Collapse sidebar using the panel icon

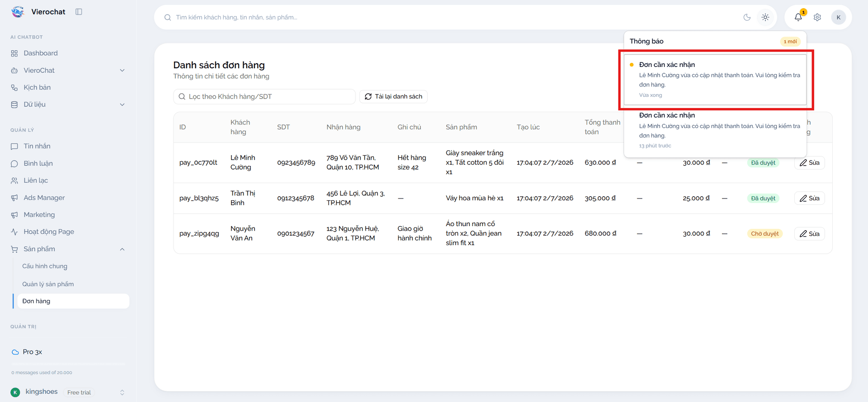click(79, 12)
